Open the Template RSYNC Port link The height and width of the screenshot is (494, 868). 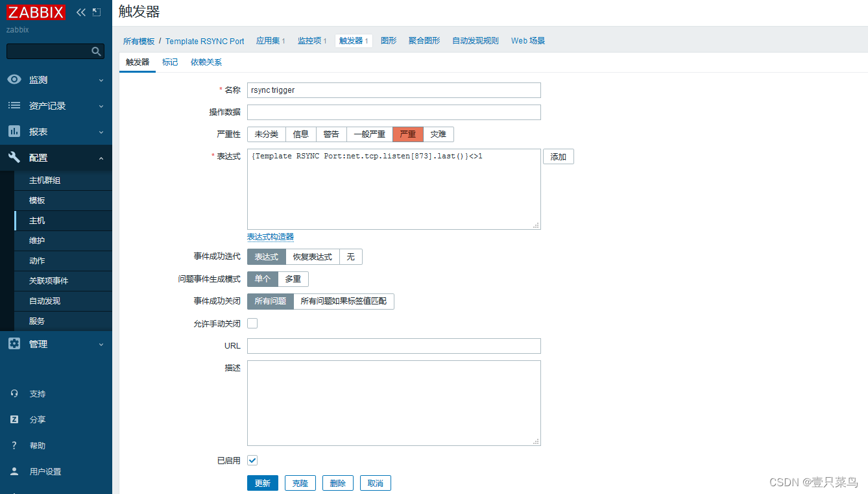(205, 41)
